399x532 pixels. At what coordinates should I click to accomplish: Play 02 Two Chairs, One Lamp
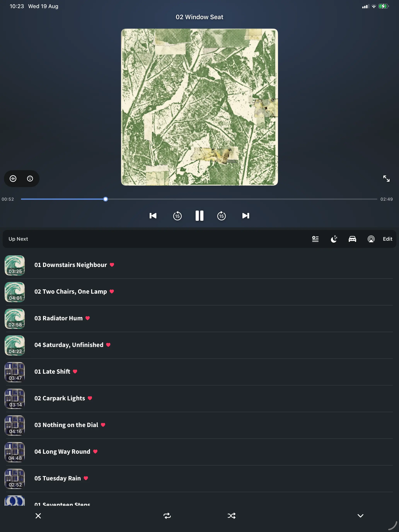199,292
